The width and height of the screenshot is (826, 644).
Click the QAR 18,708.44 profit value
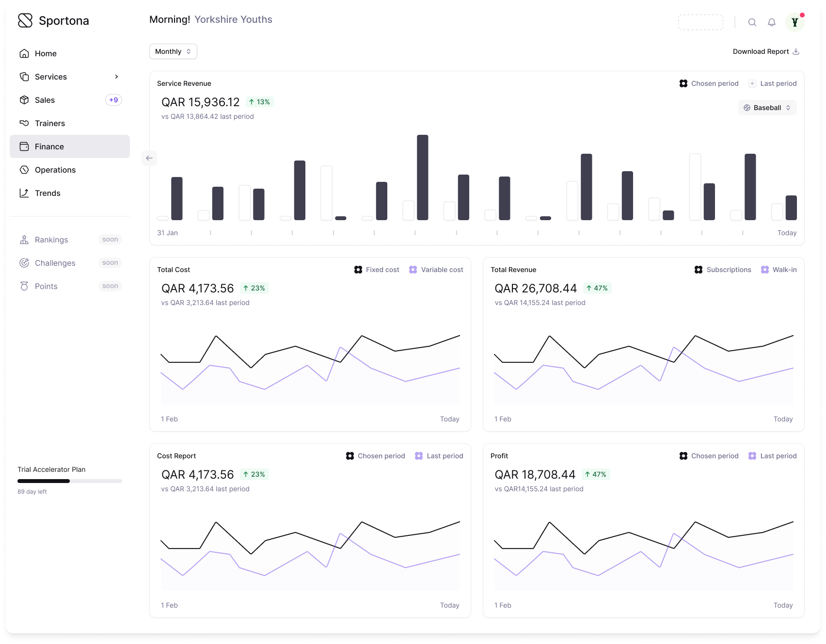(535, 474)
